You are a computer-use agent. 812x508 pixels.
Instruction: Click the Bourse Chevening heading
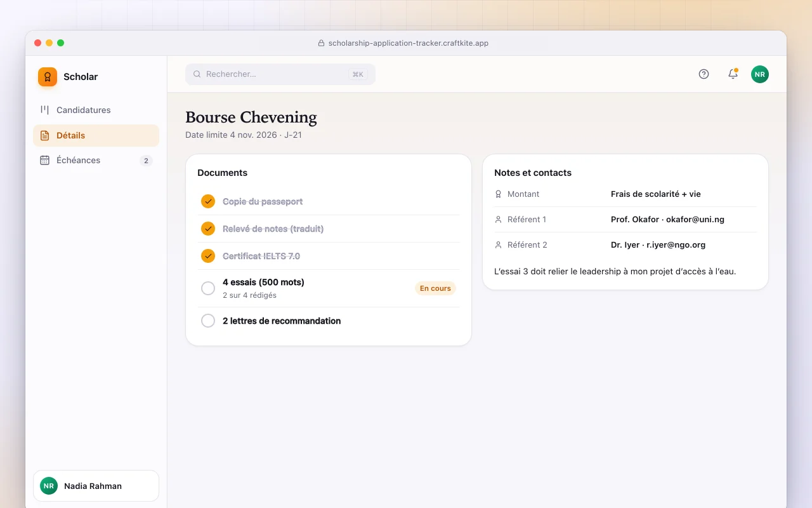click(251, 117)
